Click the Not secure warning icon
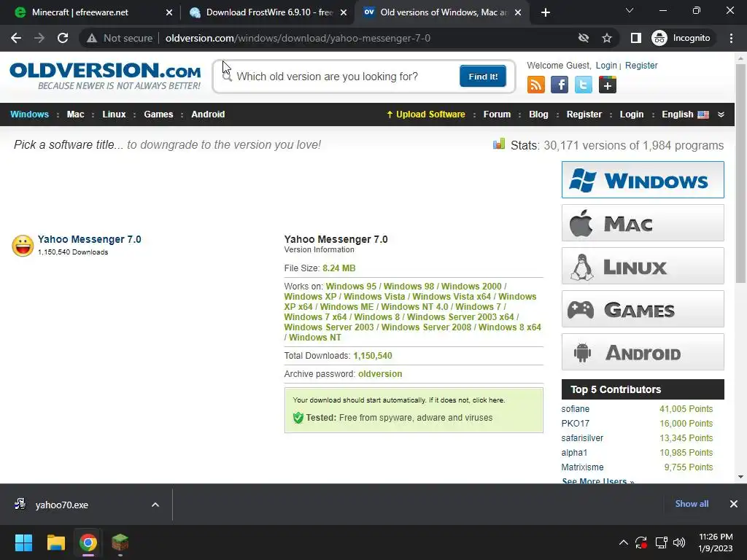 point(92,38)
